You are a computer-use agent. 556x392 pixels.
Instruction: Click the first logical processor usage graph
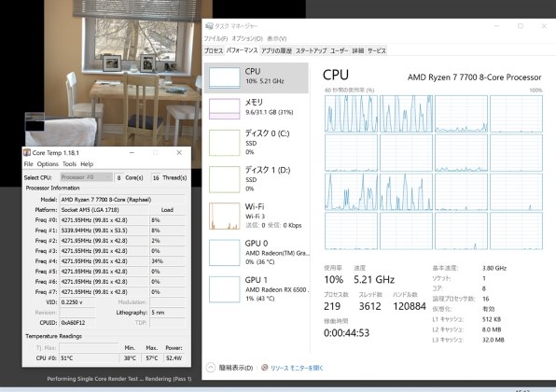click(351, 114)
